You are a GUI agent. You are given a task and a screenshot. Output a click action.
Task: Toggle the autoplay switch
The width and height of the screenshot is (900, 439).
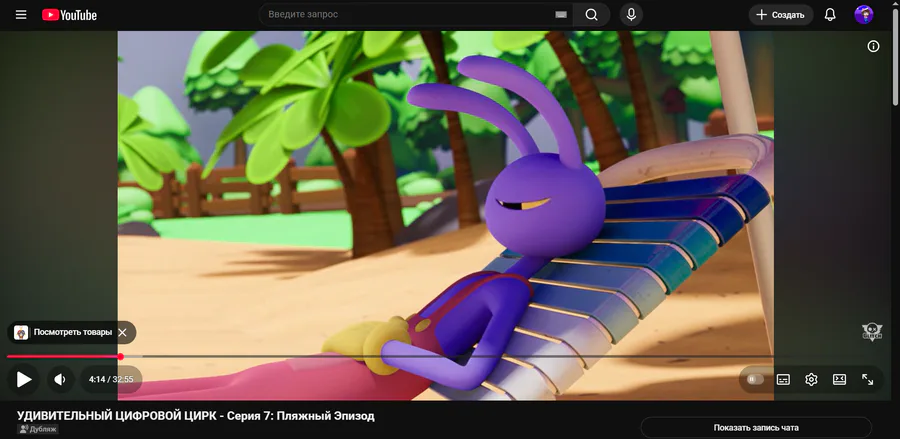click(755, 379)
